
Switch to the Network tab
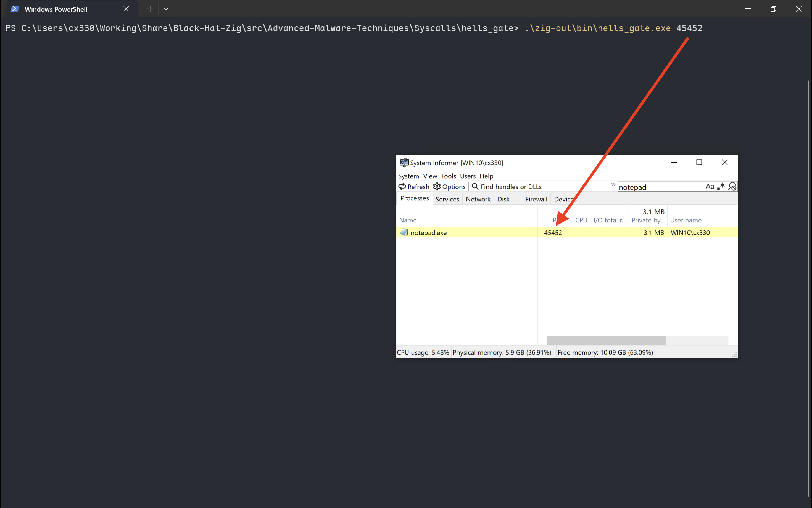[478, 199]
